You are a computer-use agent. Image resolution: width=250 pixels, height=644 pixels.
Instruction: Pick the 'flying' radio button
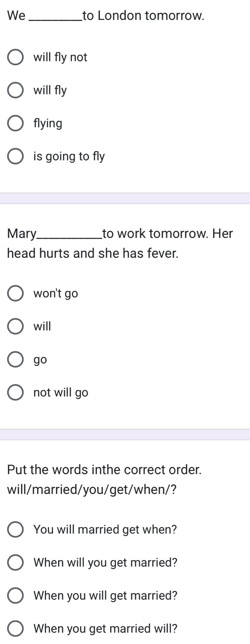pyautogui.click(x=15, y=123)
